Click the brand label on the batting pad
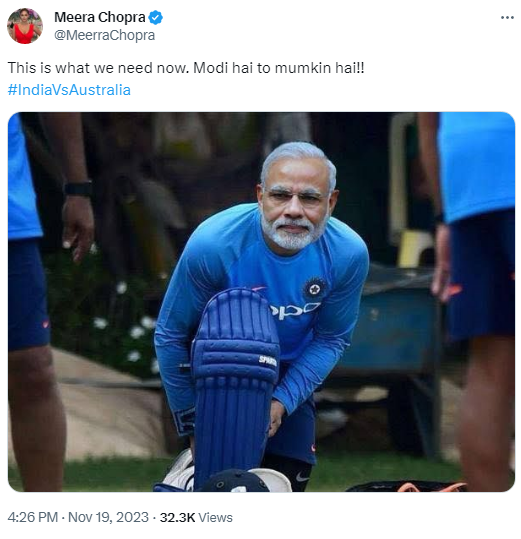Screen dimensions: 521x539 (x=268, y=361)
